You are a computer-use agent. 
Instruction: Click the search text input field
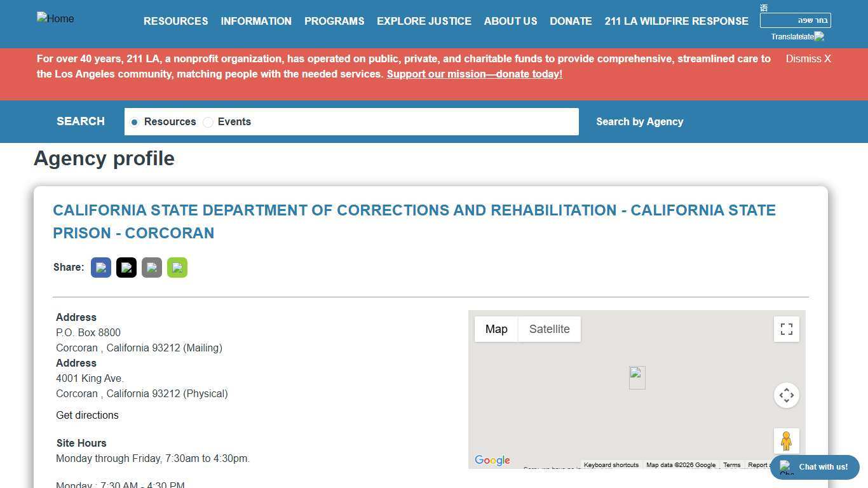pyautogui.click(x=413, y=121)
